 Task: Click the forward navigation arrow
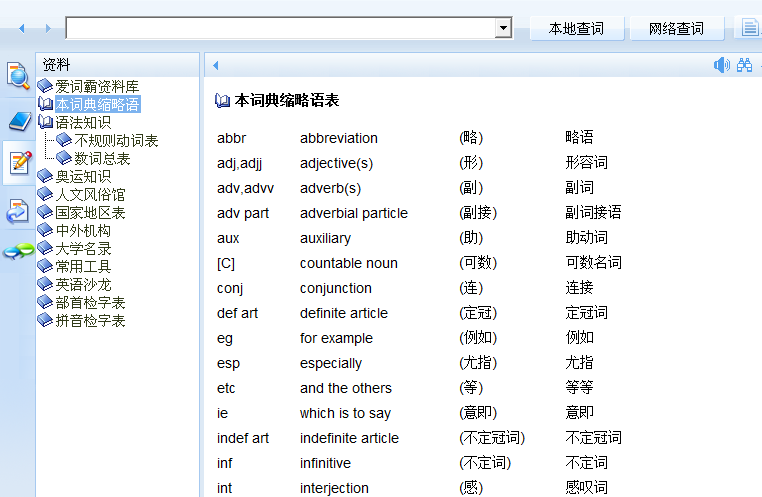(x=46, y=28)
